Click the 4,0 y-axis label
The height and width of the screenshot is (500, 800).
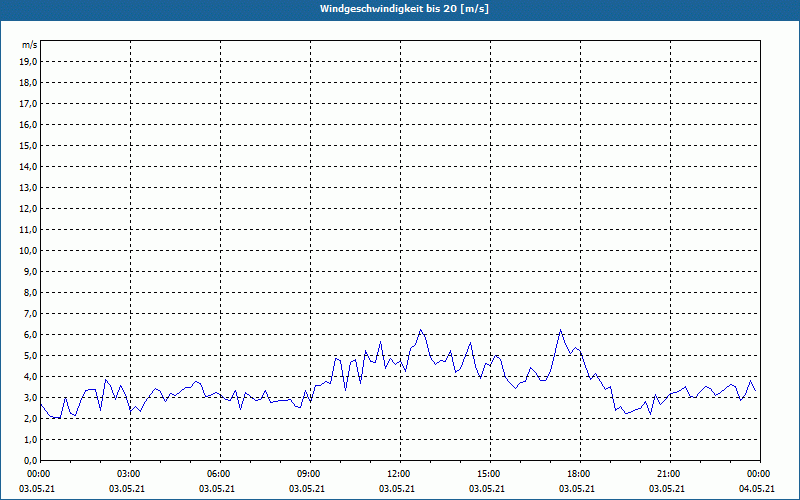31,377
